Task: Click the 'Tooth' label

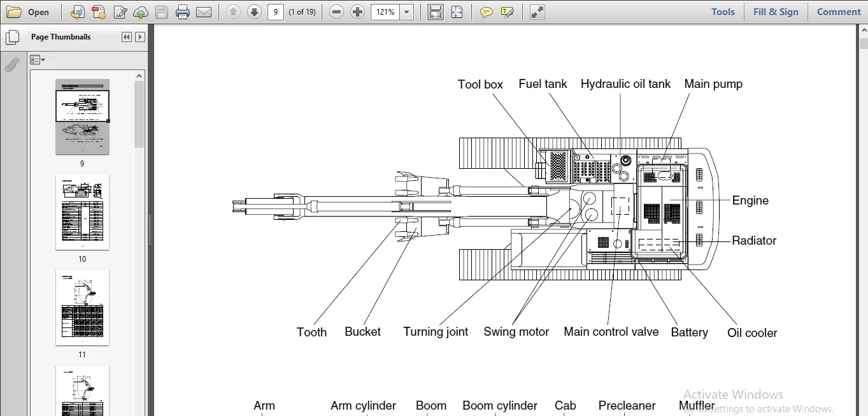Action: pyautogui.click(x=311, y=332)
